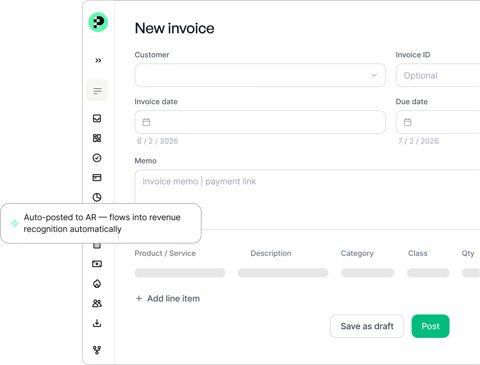The width and height of the screenshot is (480, 365).
Task: Open the people icon in sidebar
Action: [x=97, y=303]
